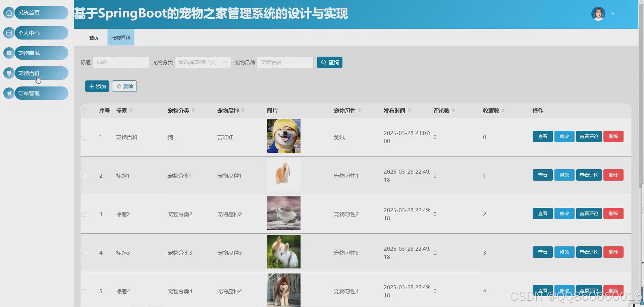Click the grid icon beside 宠物商城

coord(9,53)
